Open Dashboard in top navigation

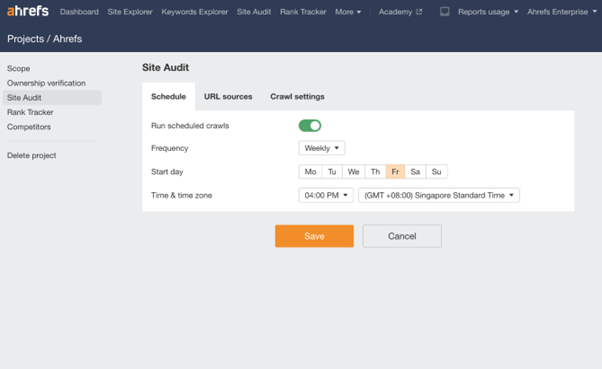pos(79,12)
